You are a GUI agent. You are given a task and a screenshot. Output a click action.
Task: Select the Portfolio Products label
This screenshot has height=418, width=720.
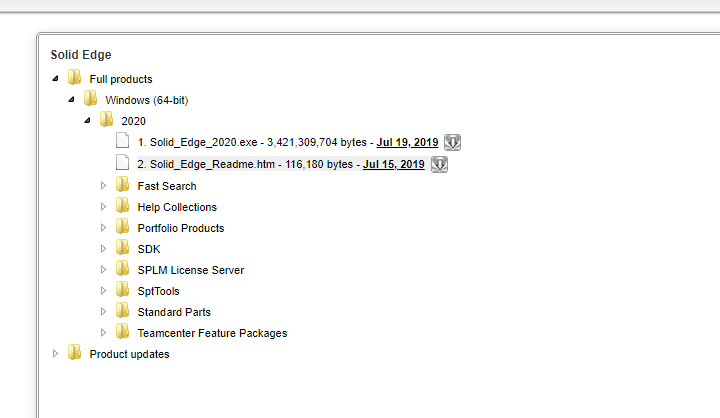click(180, 228)
